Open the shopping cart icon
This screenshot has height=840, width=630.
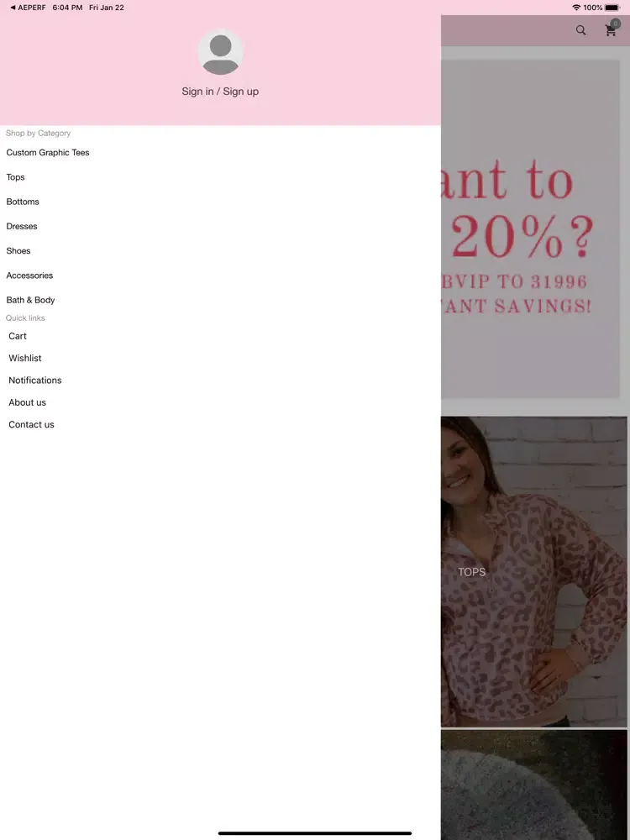[x=611, y=30]
